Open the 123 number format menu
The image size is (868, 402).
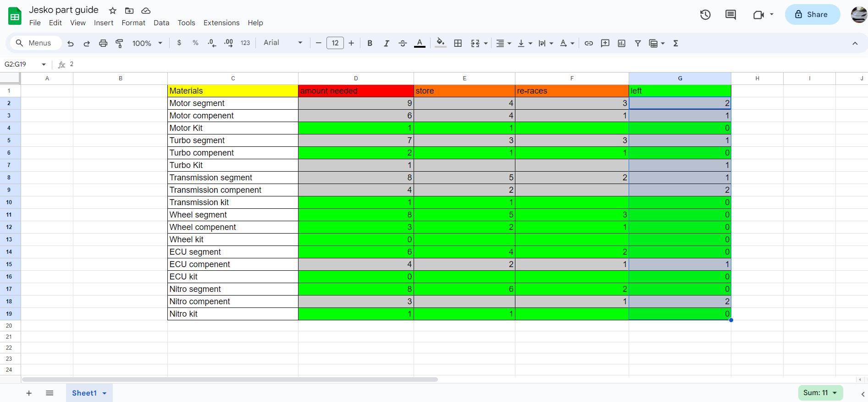245,43
